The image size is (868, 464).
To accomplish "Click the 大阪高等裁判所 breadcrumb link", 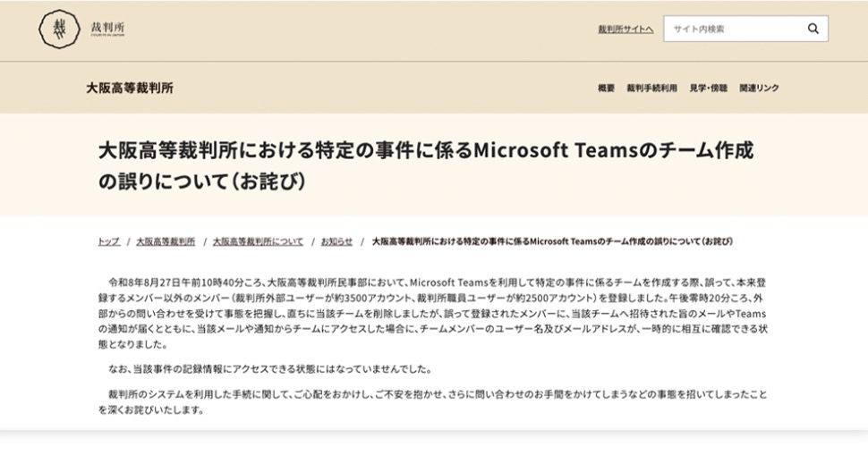I will (x=166, y=241).
